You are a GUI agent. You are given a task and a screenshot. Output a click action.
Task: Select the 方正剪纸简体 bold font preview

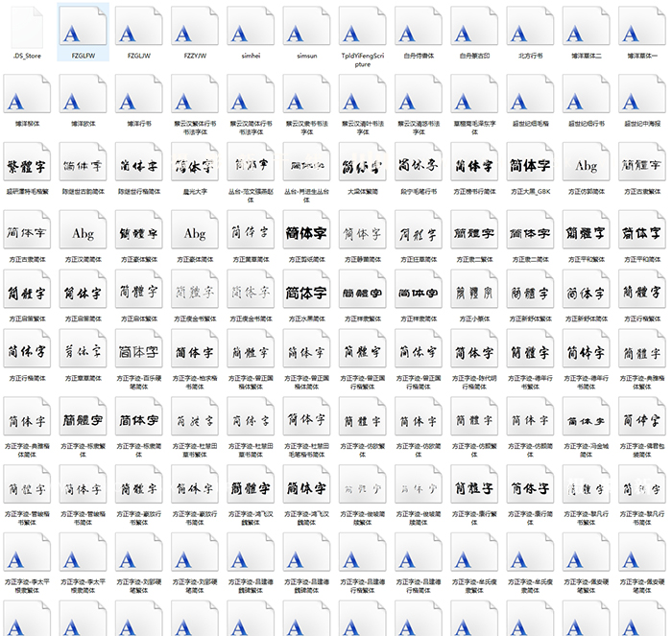click(x=306, y=230)
